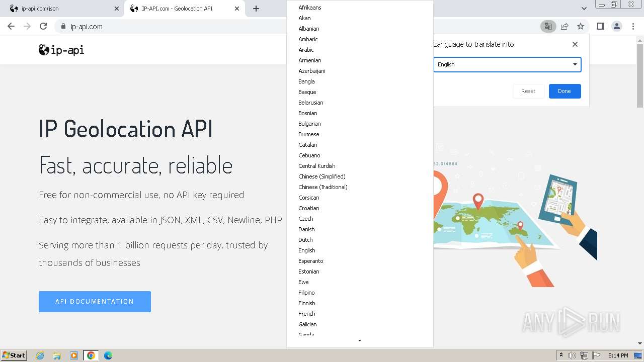
Task: Open the API DOCUMENTATION button
Action: click(95, 302)
